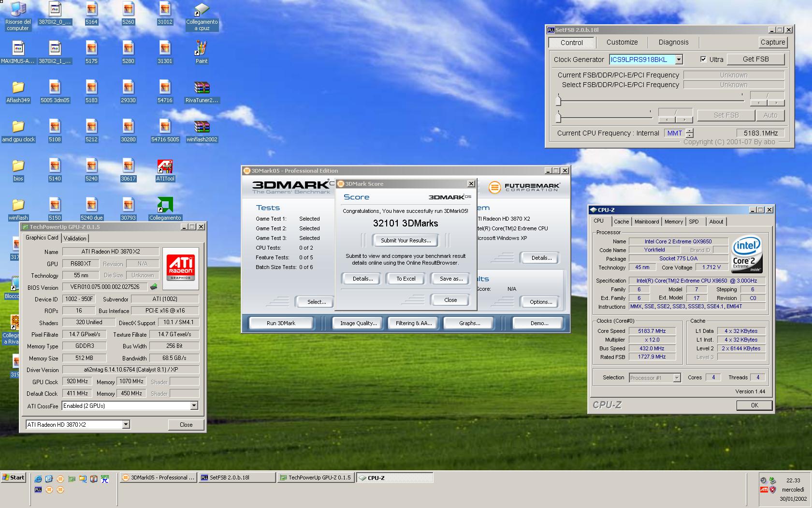
Task: Click the ATI icon in system tray
Action: (764, 490)
